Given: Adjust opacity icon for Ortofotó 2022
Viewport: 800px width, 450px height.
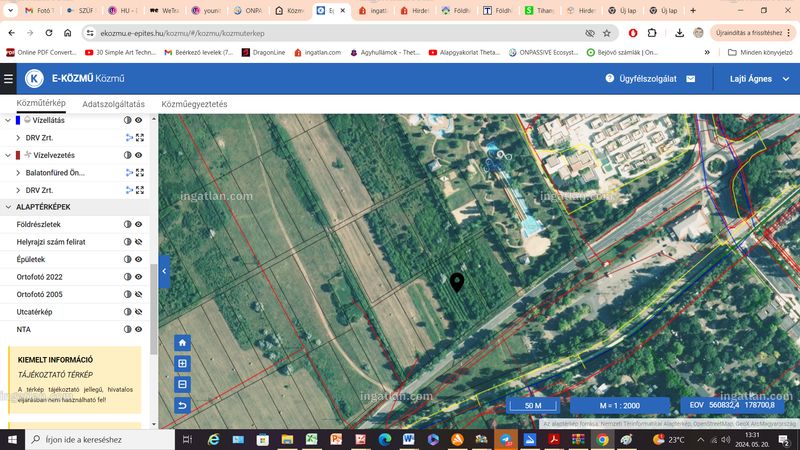Looking at the screenshot, I should coord(128,277).
